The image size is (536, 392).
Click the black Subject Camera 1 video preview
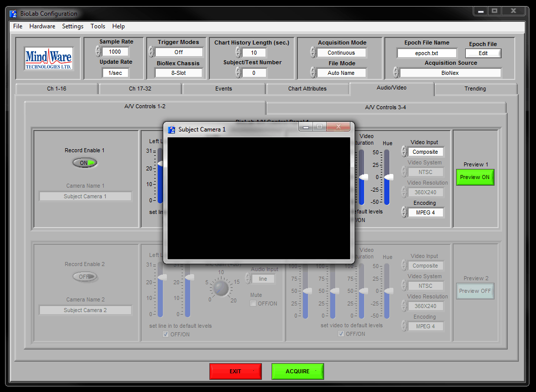(259, 198)
